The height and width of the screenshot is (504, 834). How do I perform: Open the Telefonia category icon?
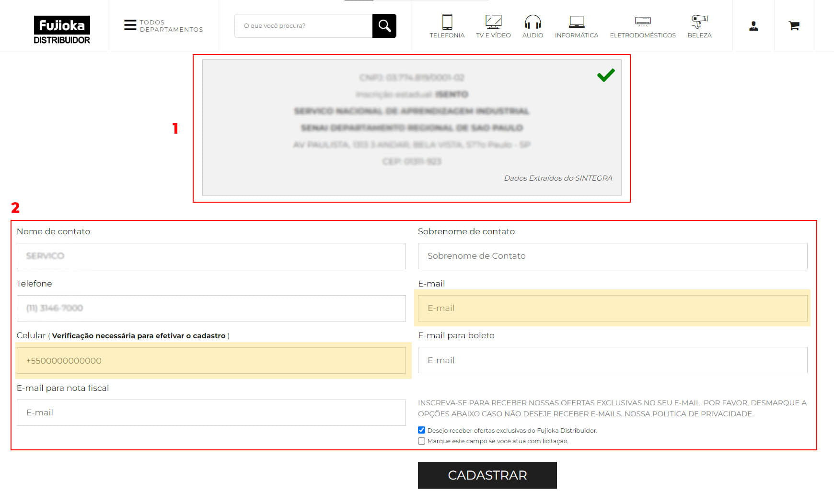(x=447, y=26)
